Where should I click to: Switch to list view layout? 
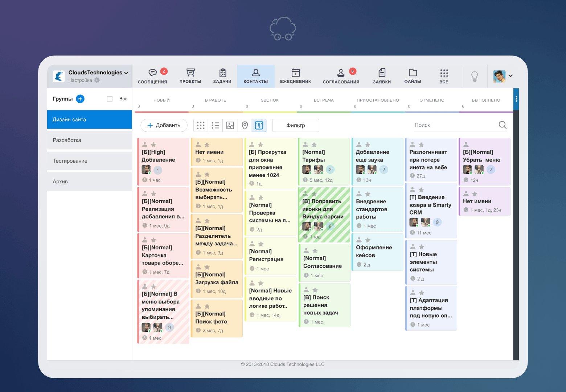coord(215,126)
